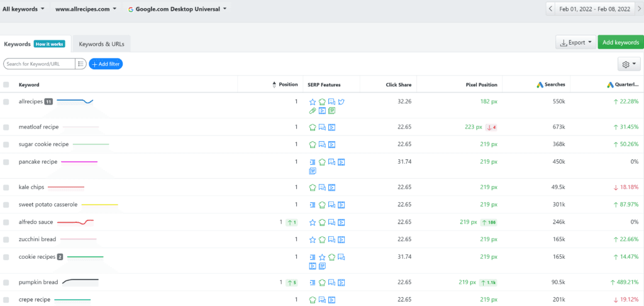644x306 pixels.
Task: Click the video icon in sugar cookie recipe row
Action: click(331, 144)
